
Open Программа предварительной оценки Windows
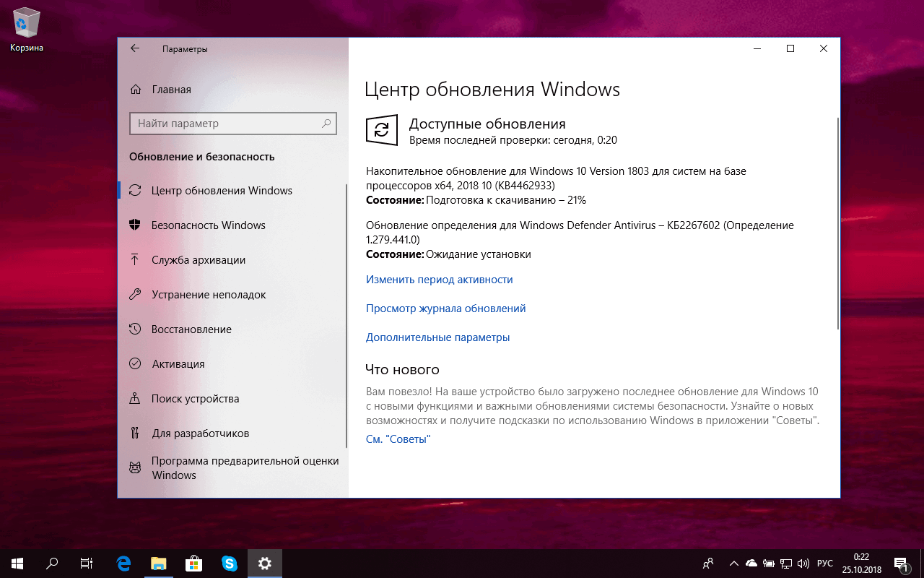[x=245, y=467]
